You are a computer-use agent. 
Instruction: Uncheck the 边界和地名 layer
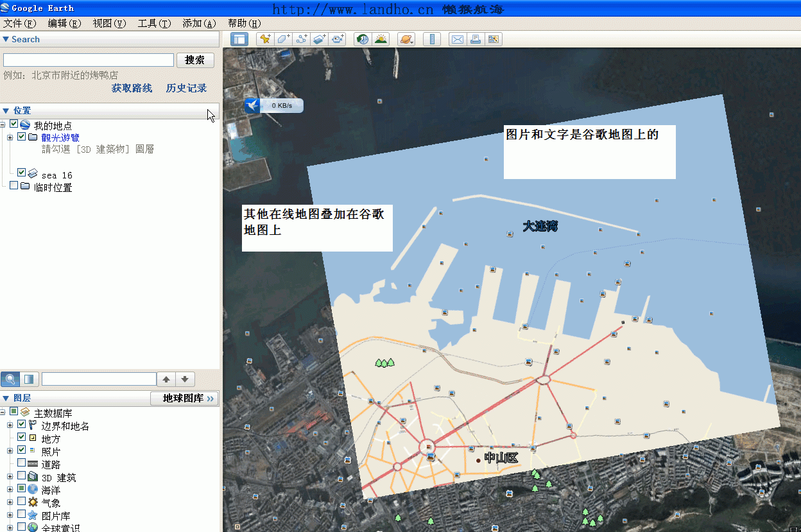point(22,425)
